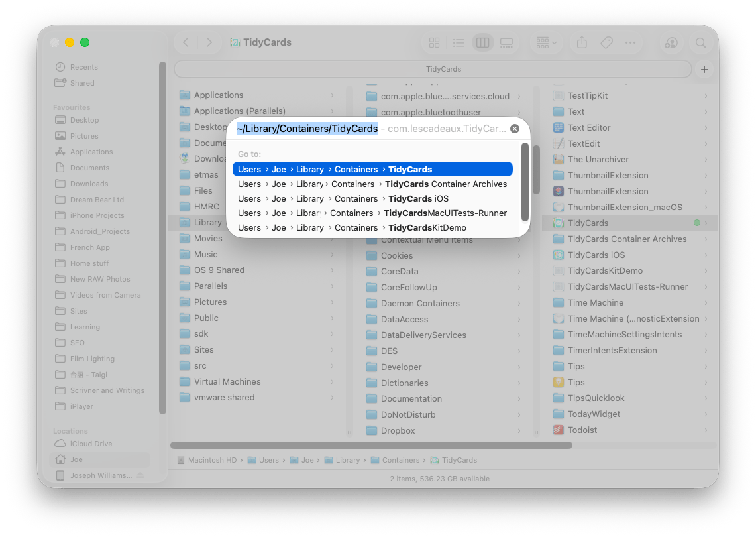Viewport: 756px width, 537px height.
Task: Click the shared user profile icon in toolbar
Action: coord(671,42)
